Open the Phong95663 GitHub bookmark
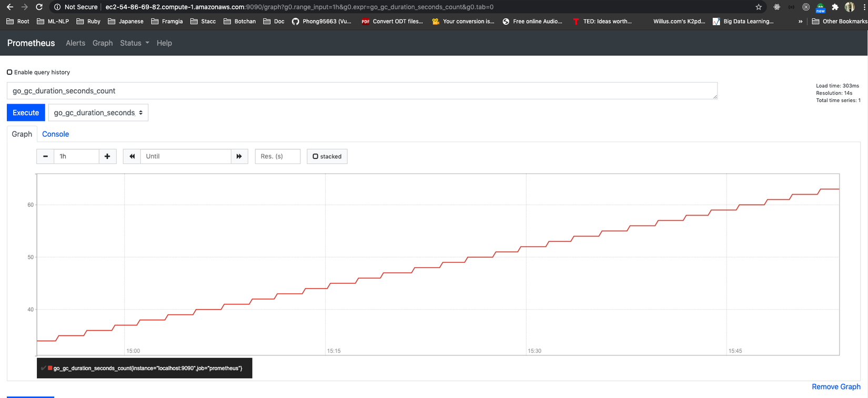This screenshot has height=398, width=868. click(321, 22)
